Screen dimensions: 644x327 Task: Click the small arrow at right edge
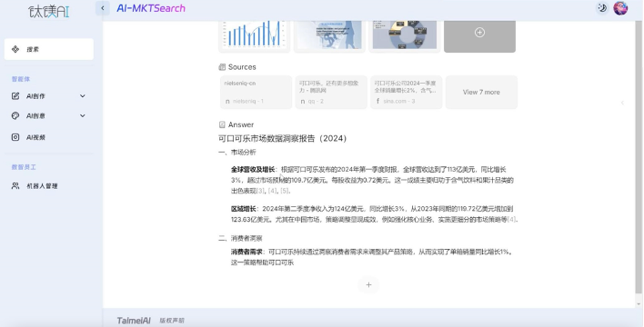[x=622, y=103]
